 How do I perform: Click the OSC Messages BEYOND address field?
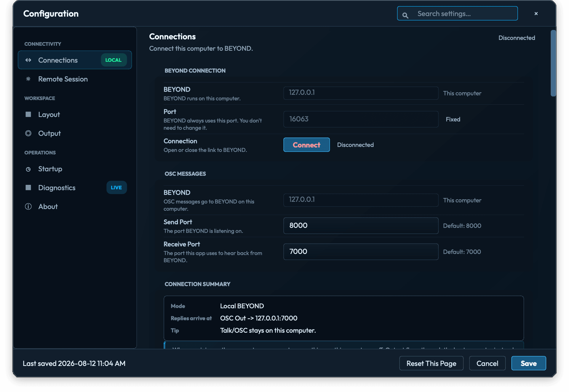(361, 200)
